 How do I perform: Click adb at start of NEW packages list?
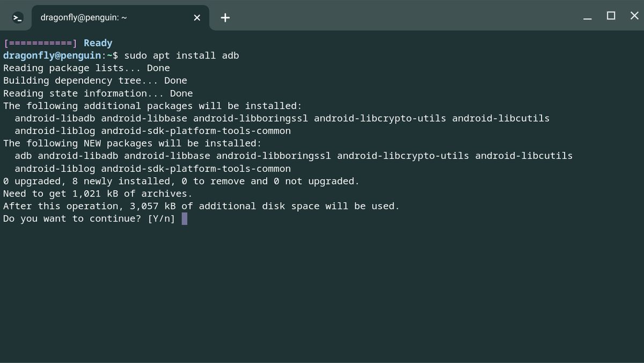[x=23, y=156]
